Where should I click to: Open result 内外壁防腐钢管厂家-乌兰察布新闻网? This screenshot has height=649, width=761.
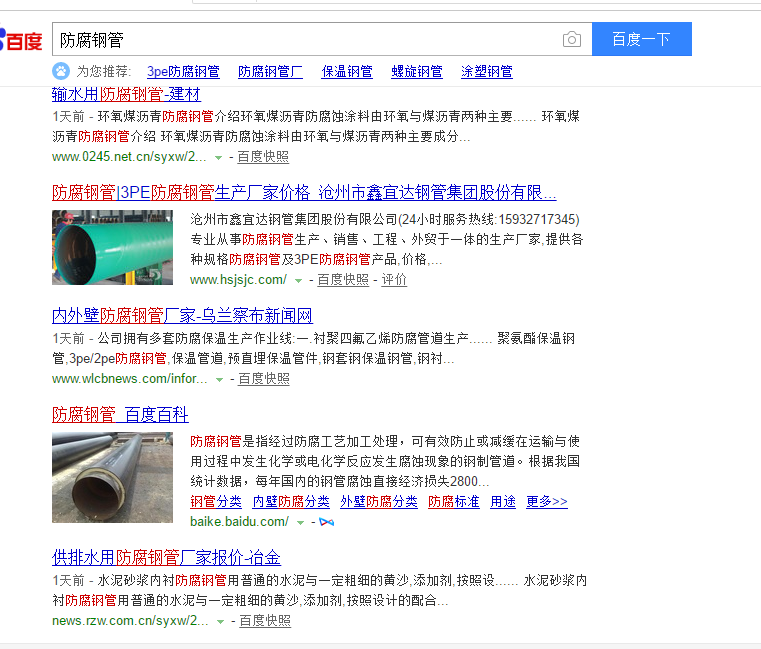182,316
